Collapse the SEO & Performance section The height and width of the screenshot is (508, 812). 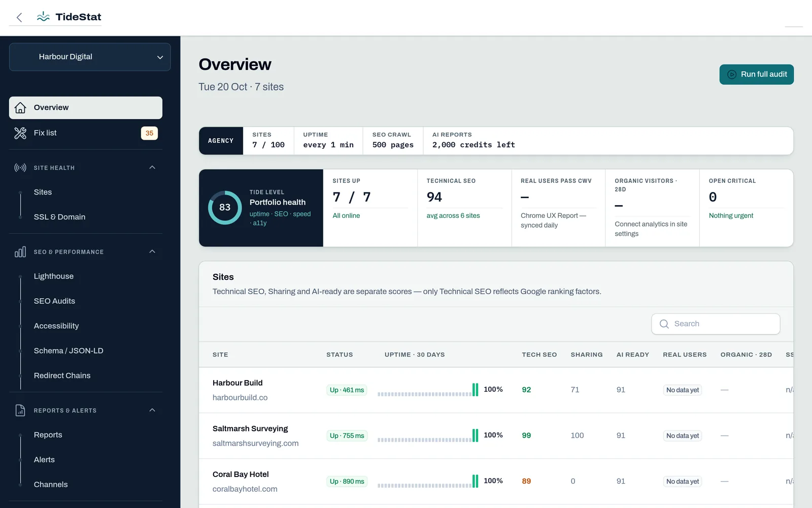[152, 252]
